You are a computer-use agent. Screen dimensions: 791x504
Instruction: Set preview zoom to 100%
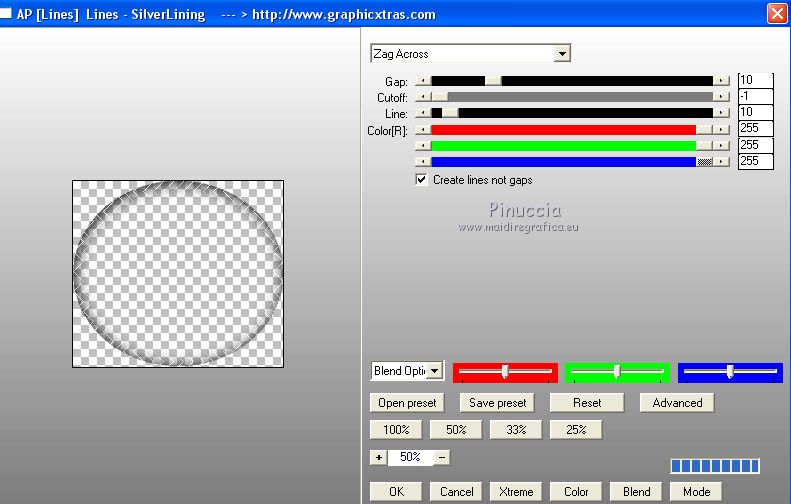click(x=396, y=430)
